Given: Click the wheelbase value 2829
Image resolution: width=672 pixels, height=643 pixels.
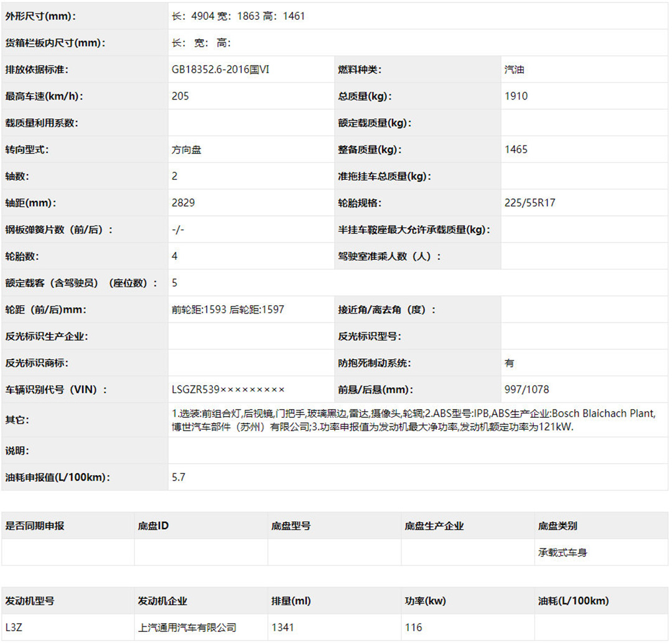Looking at the screenshot, I should (183, 203).
